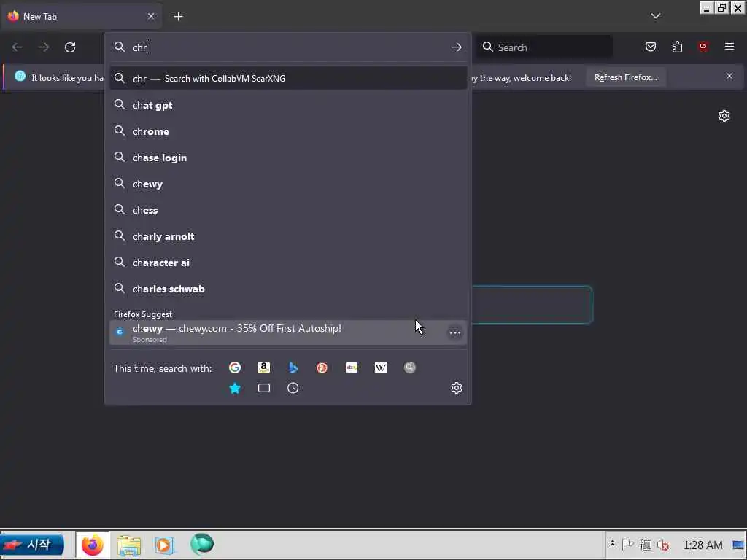Screen dimensions: 747x560
Task: Click the 1:28 AM clock
Action: pyautogui.click(x=703, y=545)
